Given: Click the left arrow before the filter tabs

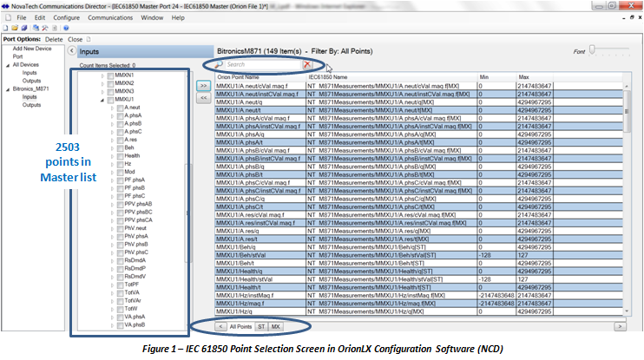Looking at the screenshot, I should [x=220, y=327].
